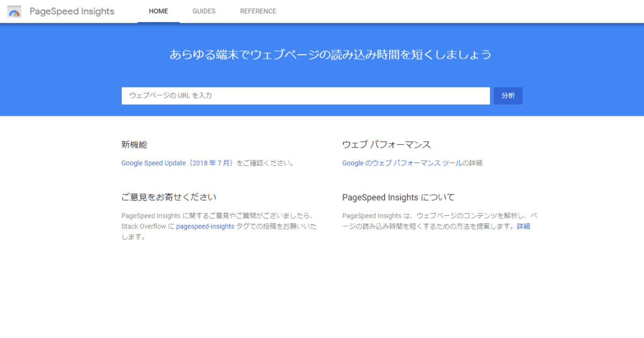
Task: Click the 詳細 link in the about section
Action: (523, 226)
